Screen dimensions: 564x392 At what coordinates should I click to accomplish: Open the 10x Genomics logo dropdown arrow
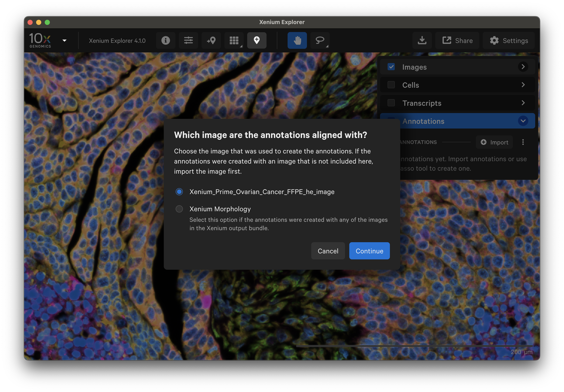(65, 41)
